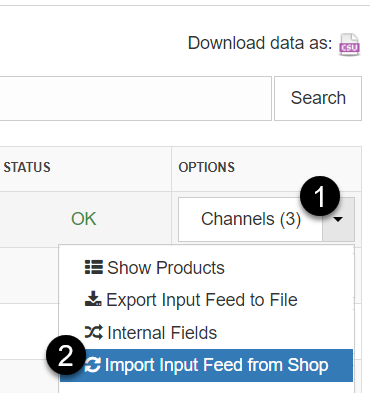Click the shuffle icon beside Internal Fields
Viewport: 370px width, 393px height.
tap(93, 332)
